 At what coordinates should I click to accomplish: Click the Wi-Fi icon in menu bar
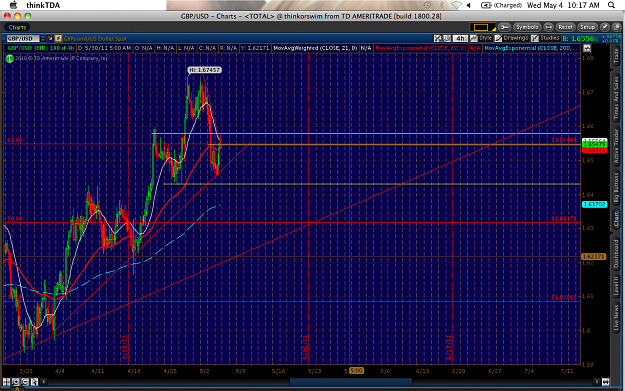pos(456,5)
